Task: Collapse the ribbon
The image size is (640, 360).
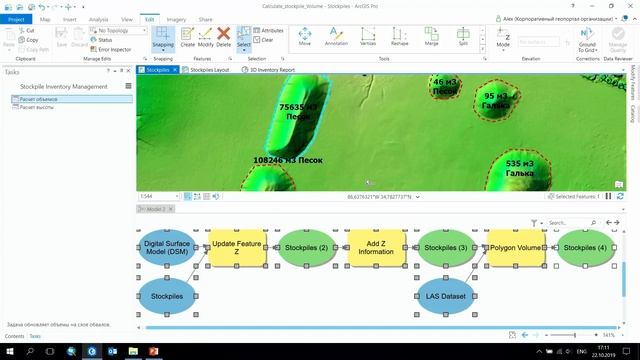Action: tap(635, 19)
